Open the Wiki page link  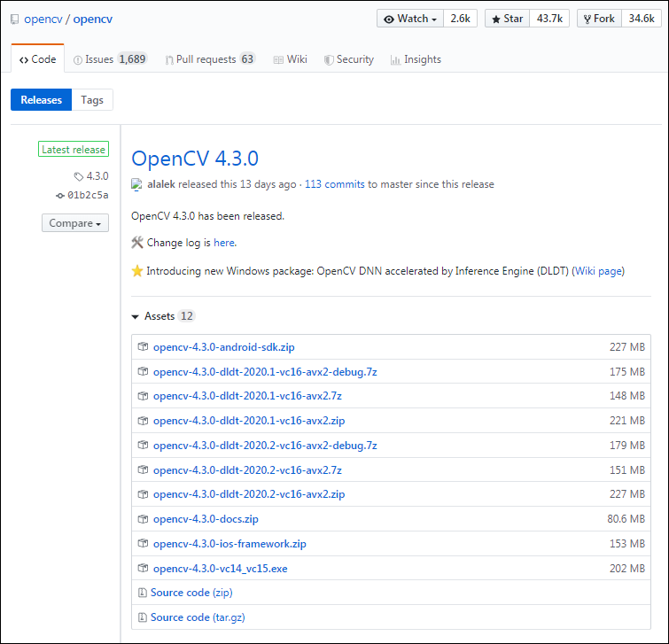pos(598,271)
